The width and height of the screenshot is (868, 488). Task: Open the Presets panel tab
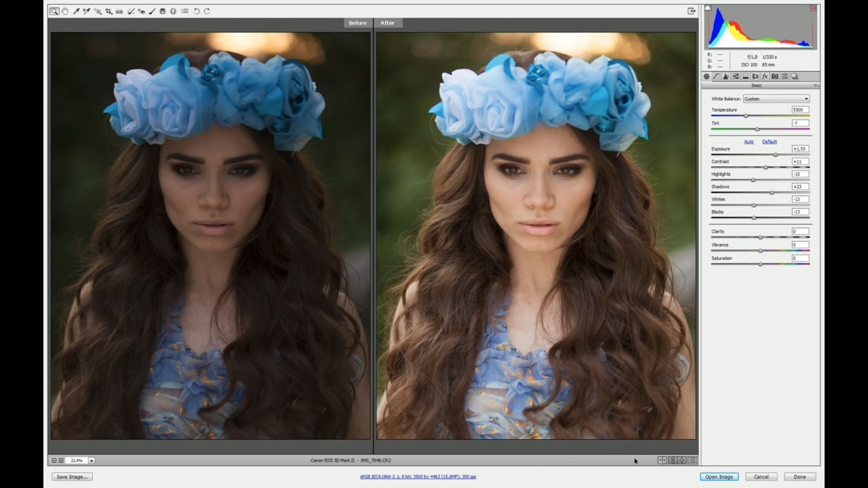pyautogui.click(x=785, y=77)
